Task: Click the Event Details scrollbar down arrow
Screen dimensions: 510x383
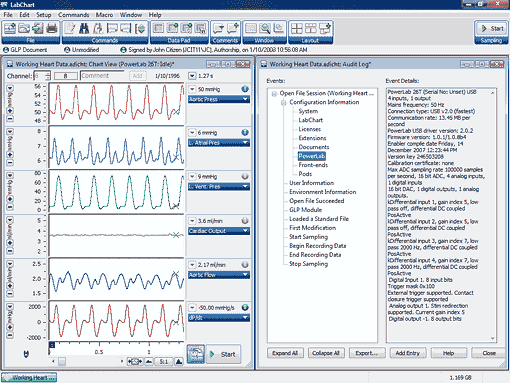Action: tap(493, 338)
